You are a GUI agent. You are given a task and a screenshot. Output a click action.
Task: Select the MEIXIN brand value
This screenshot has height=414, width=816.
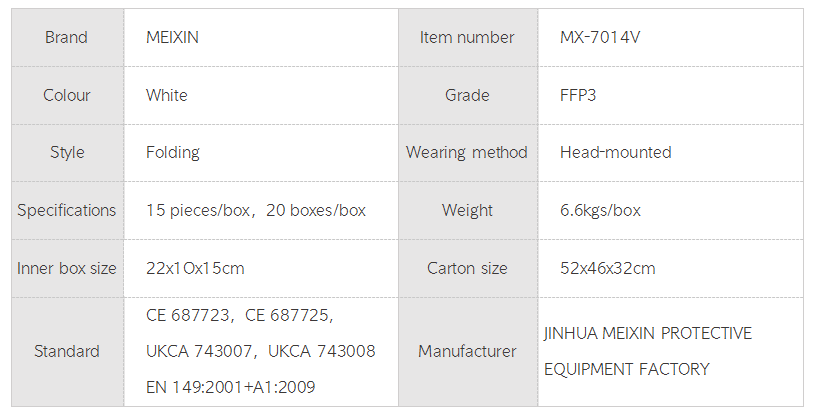(173, 38)
